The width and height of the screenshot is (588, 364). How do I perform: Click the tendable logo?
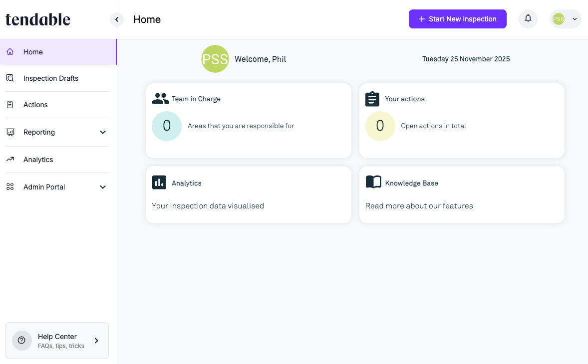[x=38, y=19]
